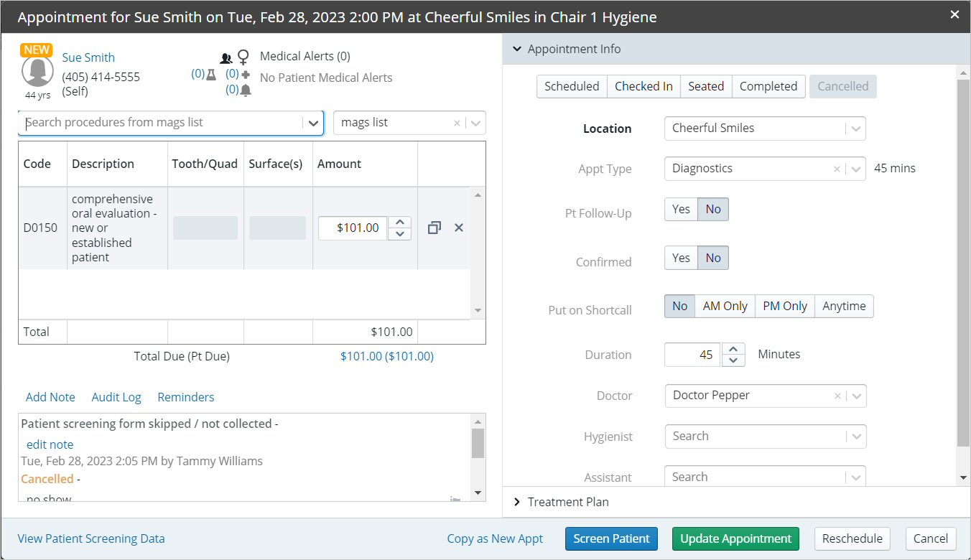Click the Update Appointment button

735,538
